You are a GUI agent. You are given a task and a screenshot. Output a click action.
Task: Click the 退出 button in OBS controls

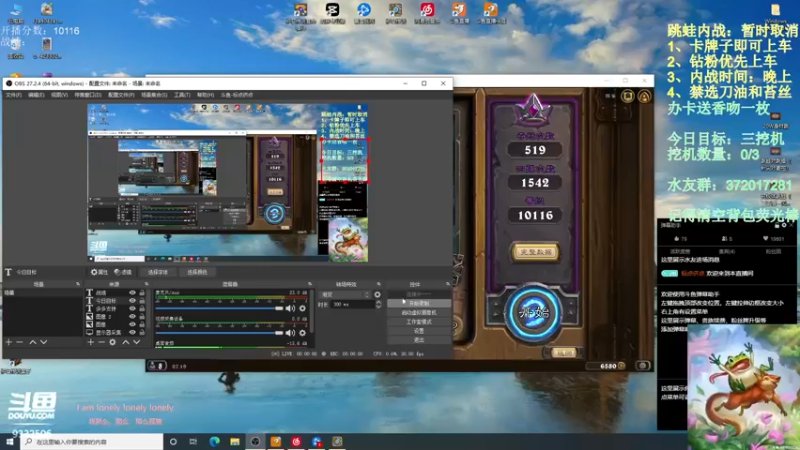419,340
